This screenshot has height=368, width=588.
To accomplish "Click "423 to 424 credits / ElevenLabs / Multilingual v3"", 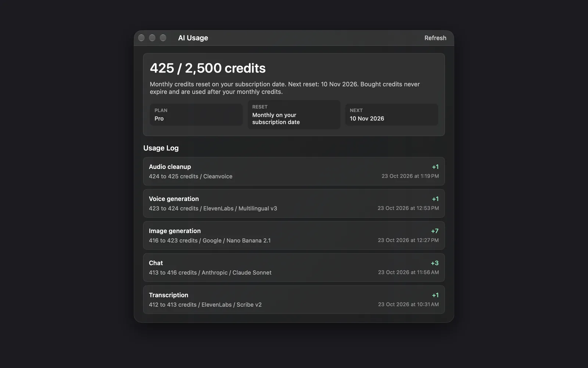I will pos(213,208).
